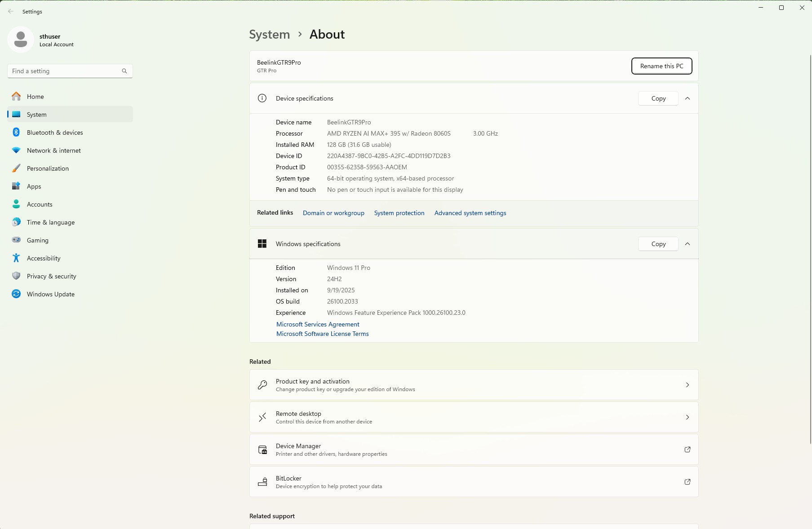Open Advanced system settings link
Viewport: 812px width, 529px height.
470,213
